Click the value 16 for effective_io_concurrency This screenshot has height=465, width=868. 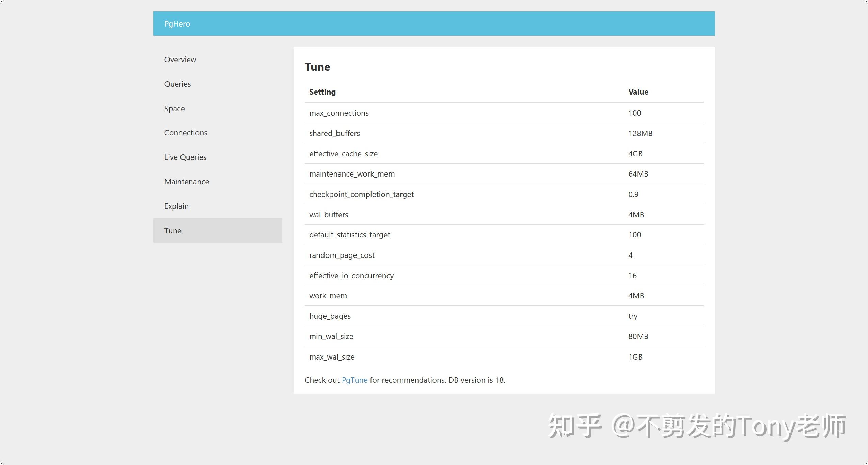point(632,276)
